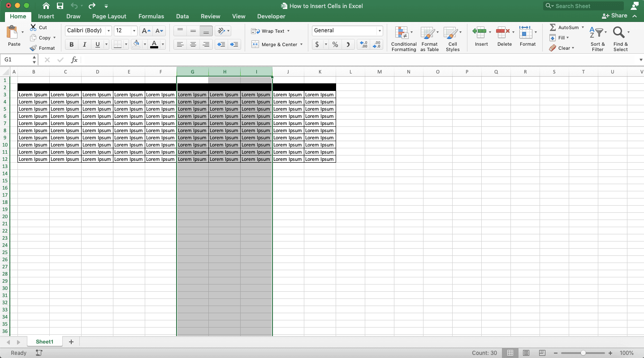The image size is (644, 358).
Task: Redo the last action
Action: pos(92,6)
